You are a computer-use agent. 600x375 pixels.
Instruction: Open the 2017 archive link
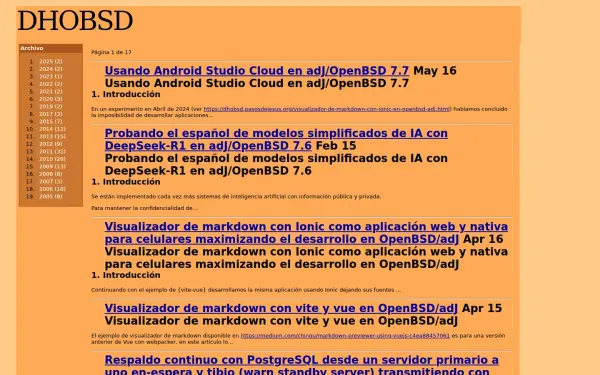[x=51, y=114]
